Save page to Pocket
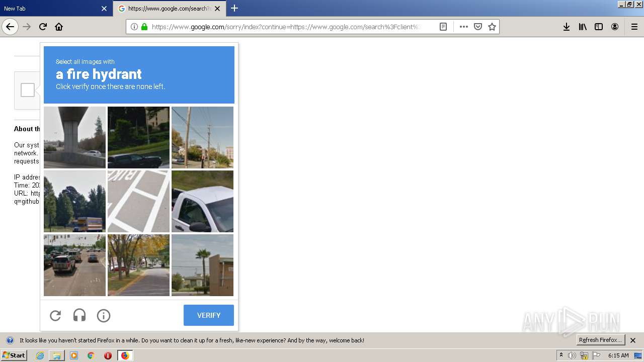Image resolution: width=644 pixels, height=362 pixels. 478,27
